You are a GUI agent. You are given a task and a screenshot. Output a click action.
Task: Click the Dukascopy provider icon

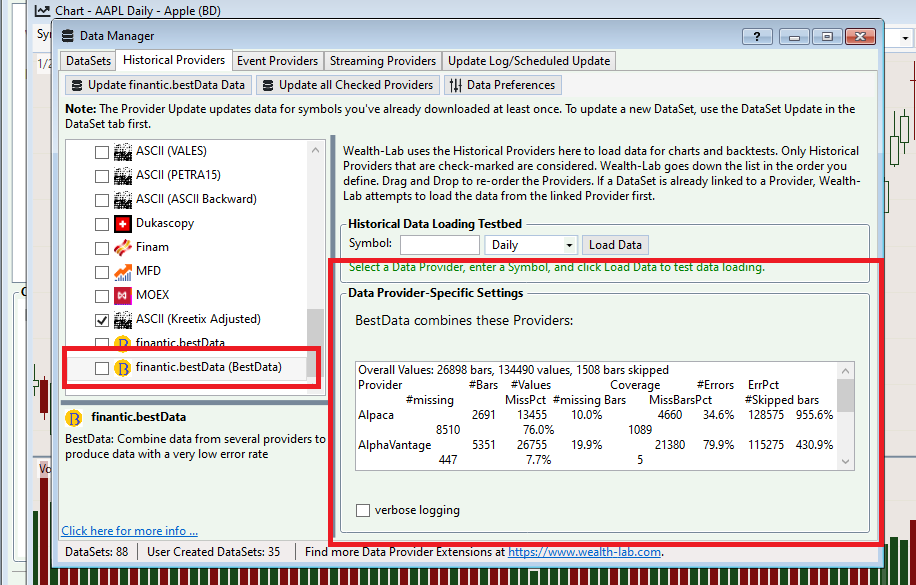coord(123,223)
